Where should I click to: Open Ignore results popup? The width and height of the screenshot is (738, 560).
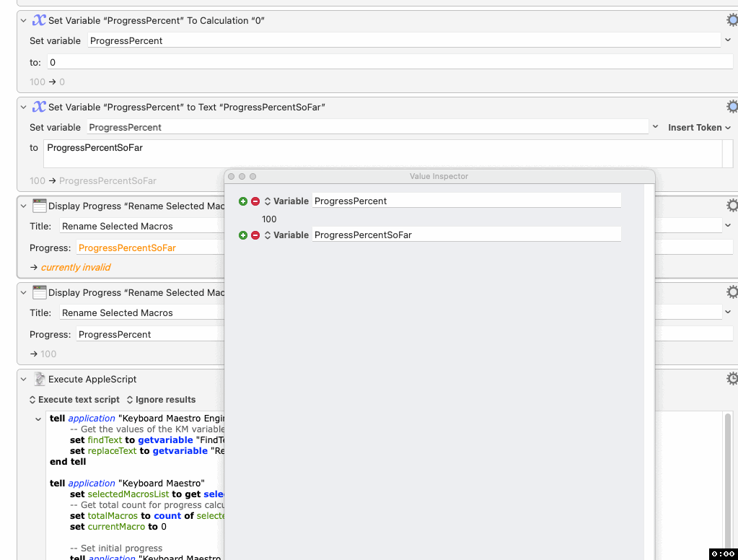pos(161,399)
